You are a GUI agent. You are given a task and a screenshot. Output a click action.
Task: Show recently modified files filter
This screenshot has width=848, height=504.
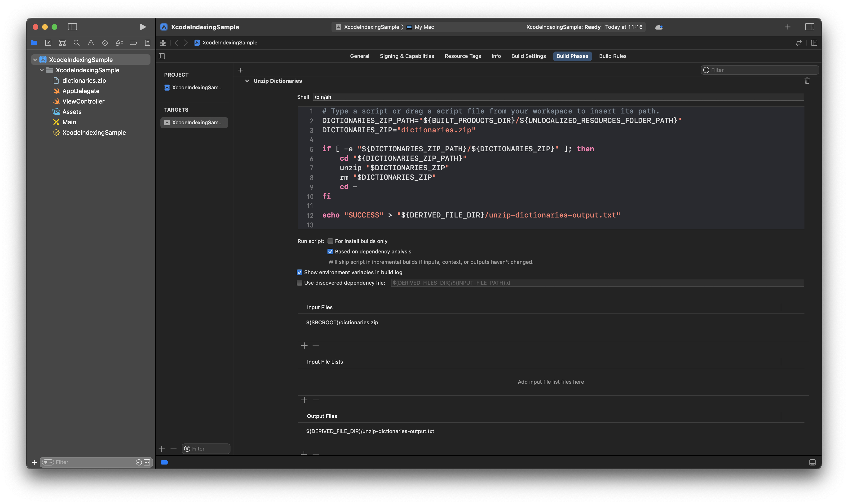[139, 462]
